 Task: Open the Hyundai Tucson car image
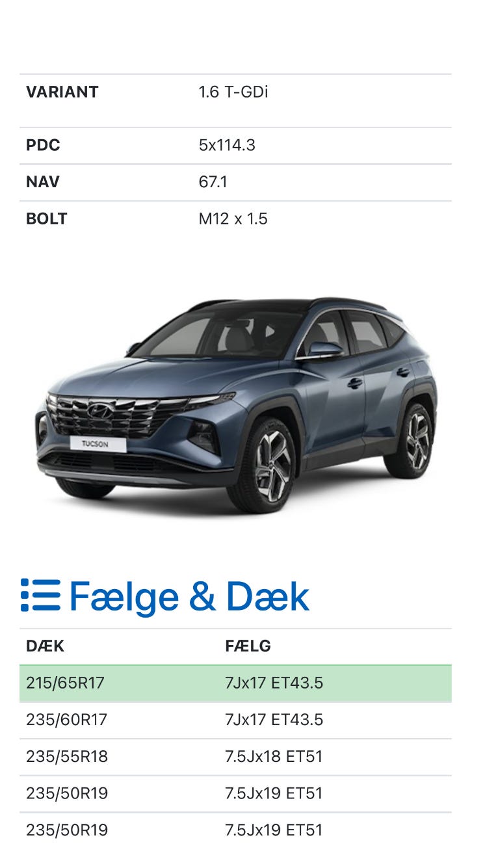click(x=236, y=406)
